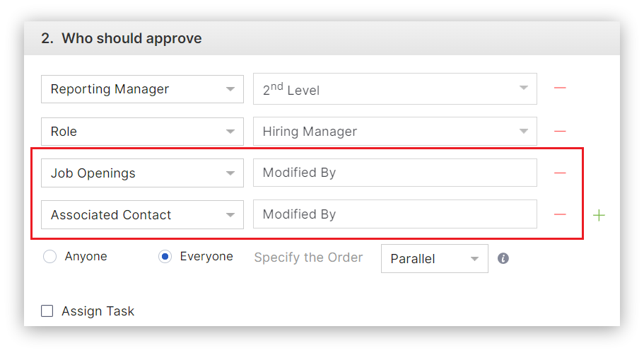Add a new approver row with plus

coord(599,215)
